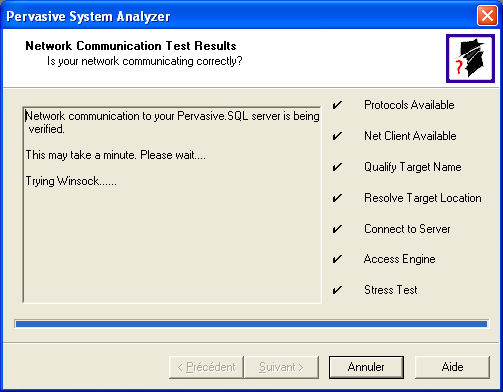The height and width of the screenshot is (392, 503).
Task: Click checkmark beside Resolve Target Location
Action: click(x=337, y=198)
